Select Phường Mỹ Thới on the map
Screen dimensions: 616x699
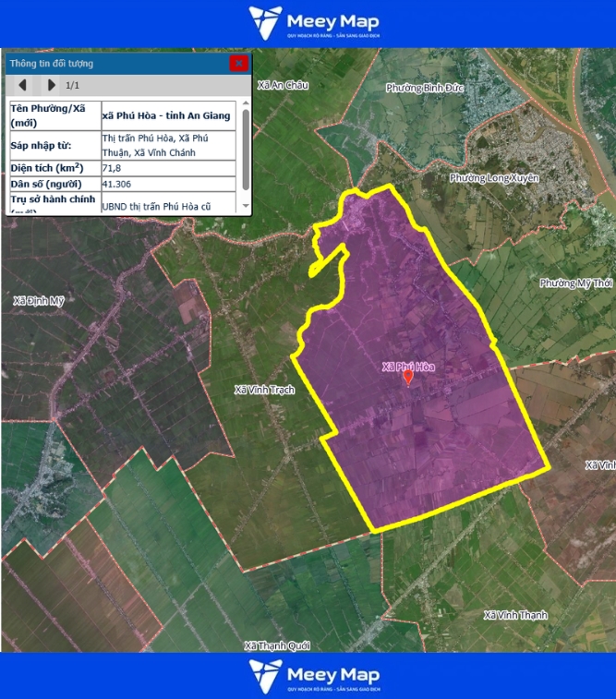click(x=575, y=283)
